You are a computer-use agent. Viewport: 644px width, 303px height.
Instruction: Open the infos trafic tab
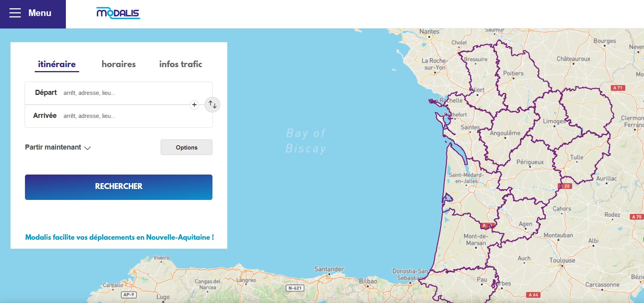[x=180, y=64]
